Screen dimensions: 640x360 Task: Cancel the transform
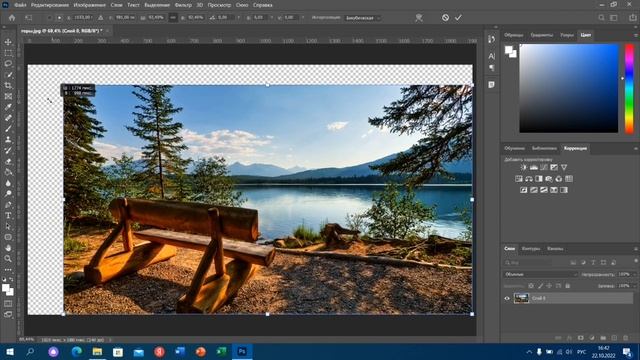point(445,18)
